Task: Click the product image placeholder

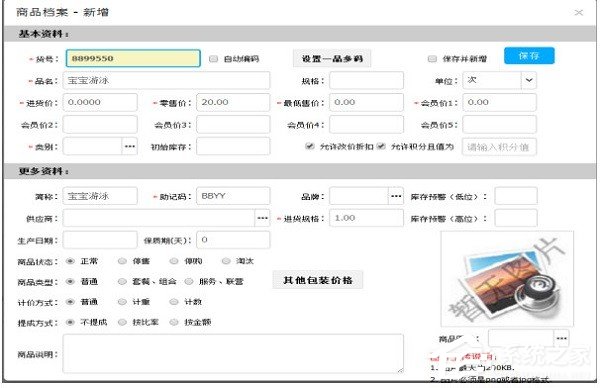Action: click(507, 279)
